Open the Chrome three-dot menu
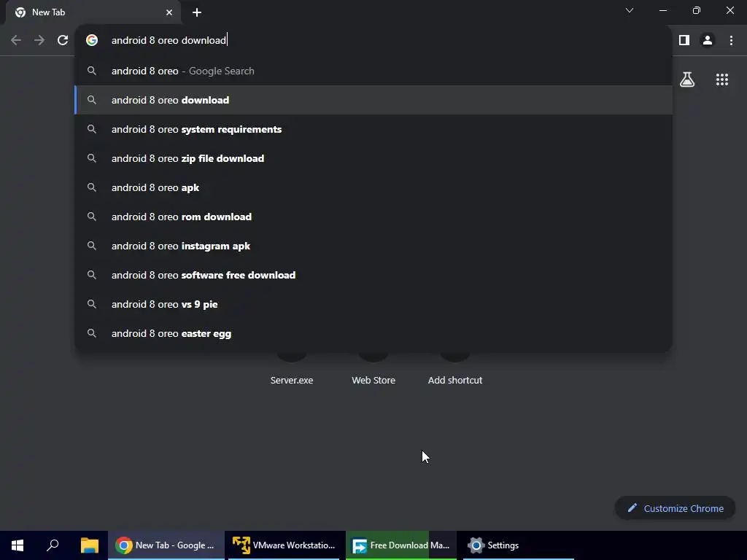This screenshot has width=747, height=560. (731, 40)
